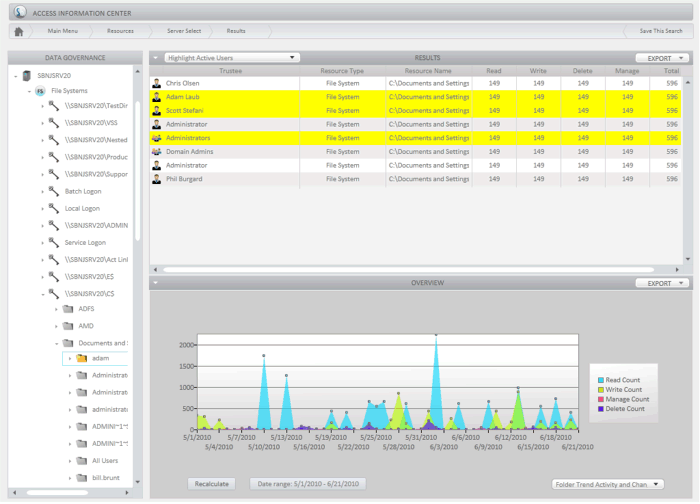This screenshot has height=504, width=700.
Task: Open the Results panel EXPORT dropdown
Action: [662, 58]
